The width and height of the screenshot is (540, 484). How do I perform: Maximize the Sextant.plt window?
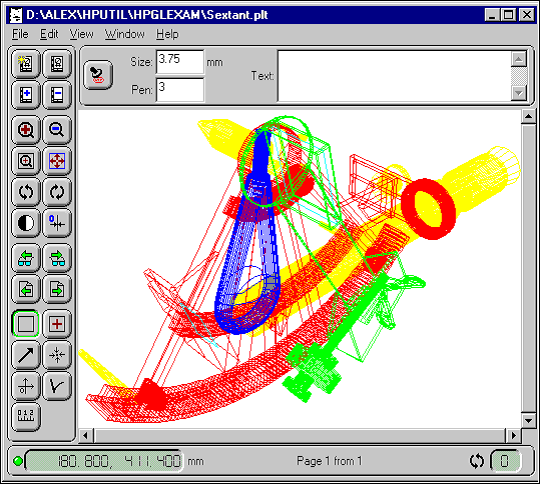508,15
